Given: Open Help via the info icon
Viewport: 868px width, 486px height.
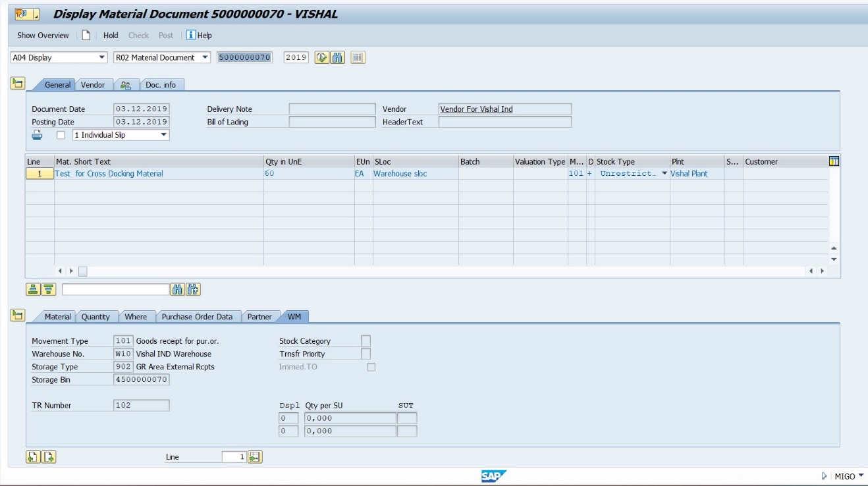Looking at the screenshot, I should pyautogui.click(x=191, y=36).
